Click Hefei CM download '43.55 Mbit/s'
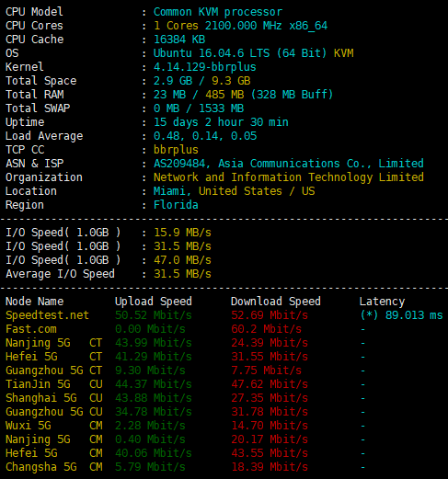 click(x=270, y=453)
